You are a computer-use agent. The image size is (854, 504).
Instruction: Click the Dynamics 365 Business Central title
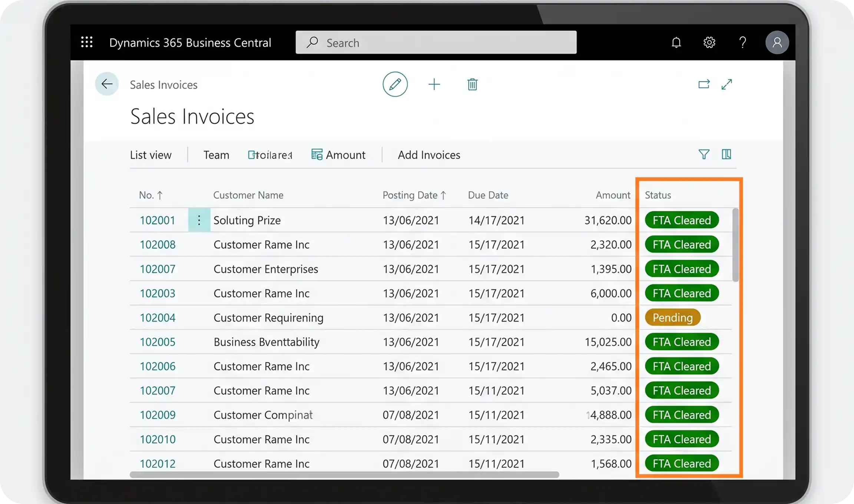(x=190, y=43)
